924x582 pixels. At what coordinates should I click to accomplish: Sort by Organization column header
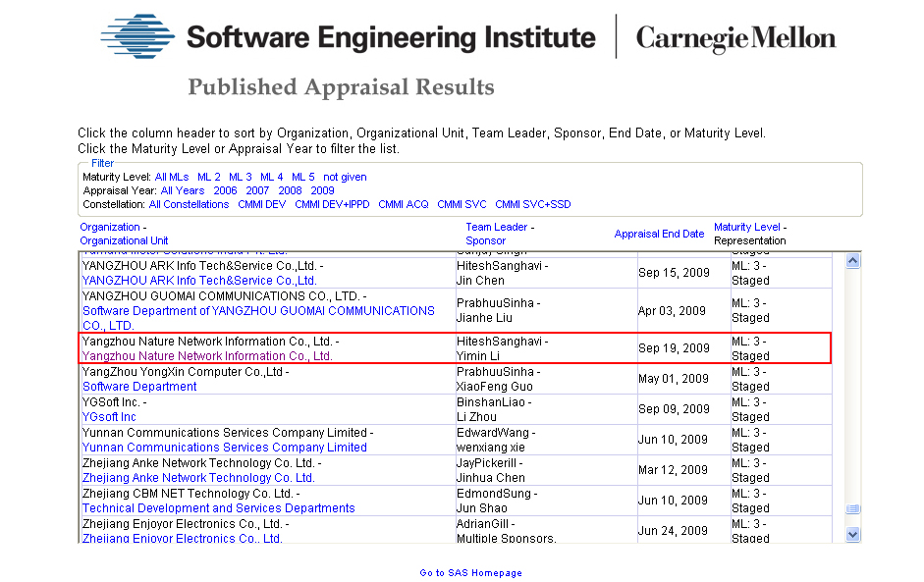(x=110, y=227)
